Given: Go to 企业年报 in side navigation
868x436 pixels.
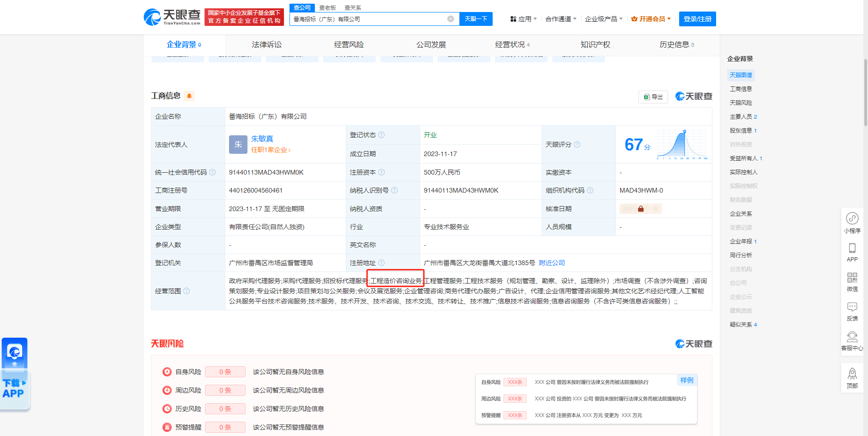Looking at the screenshot, I should coord(743,242).
